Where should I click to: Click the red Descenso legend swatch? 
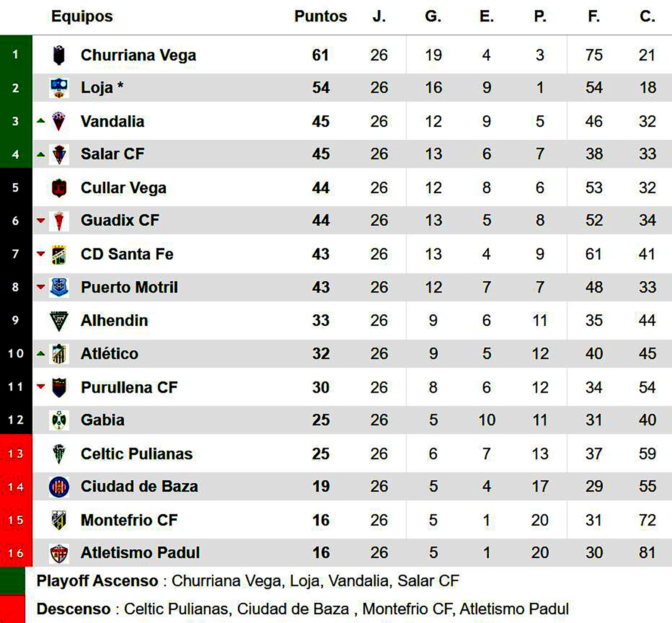[x=13, y=609]
